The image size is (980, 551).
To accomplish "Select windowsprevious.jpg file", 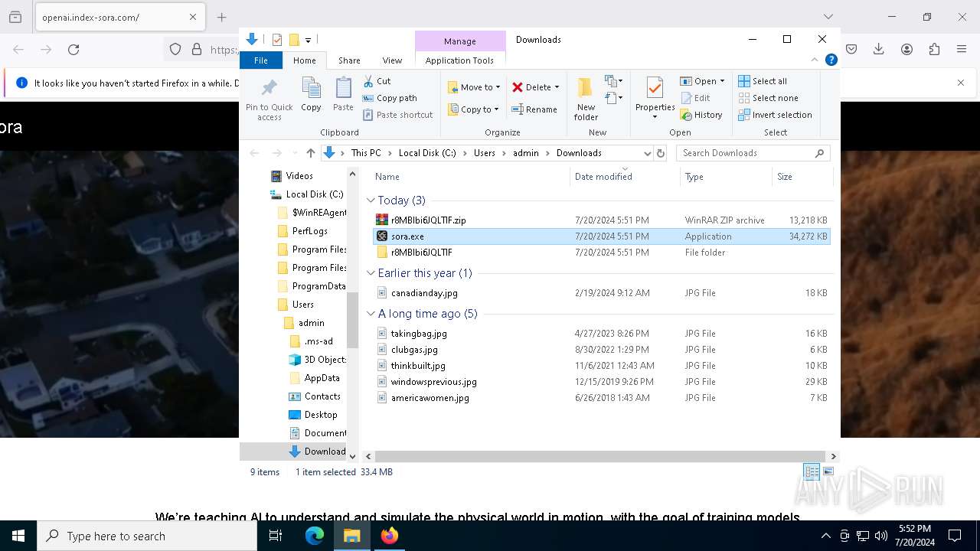I will [x=601, y=382].
